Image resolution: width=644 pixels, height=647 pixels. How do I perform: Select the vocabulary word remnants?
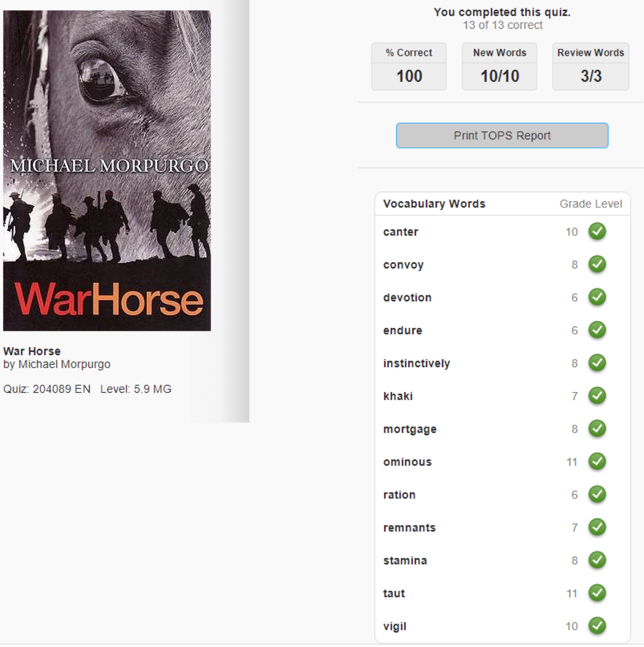(x=409, y=527)
